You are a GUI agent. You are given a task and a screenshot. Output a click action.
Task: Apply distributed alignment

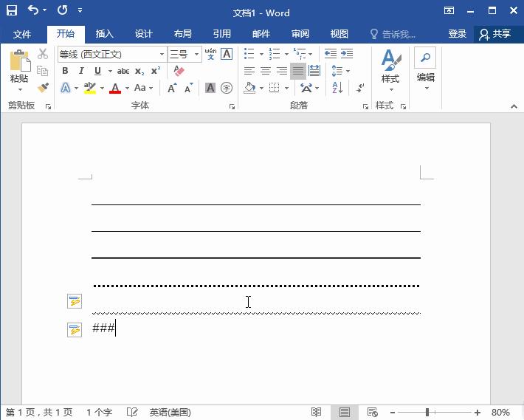pos(314,71)
